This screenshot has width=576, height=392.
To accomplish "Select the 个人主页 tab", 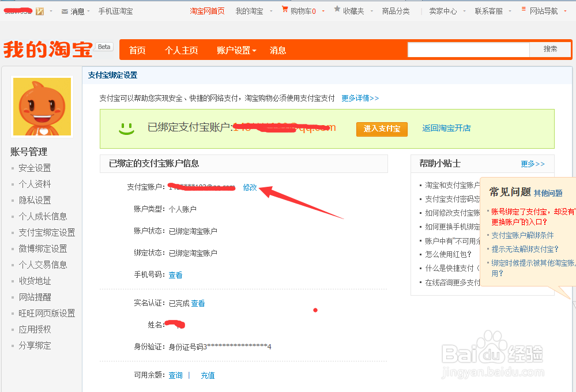I will point(182,50).
